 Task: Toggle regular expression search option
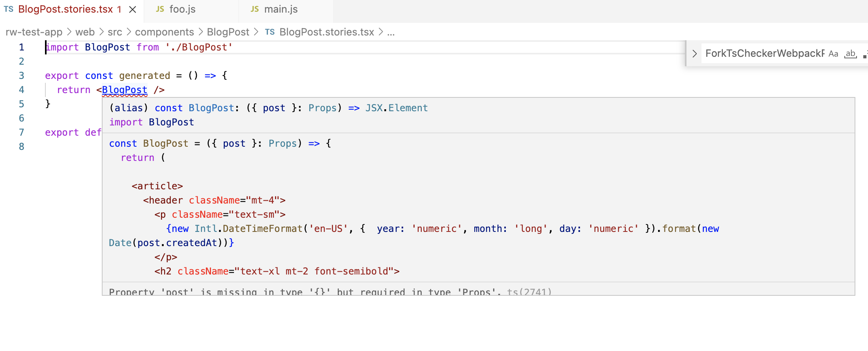click(865, 54)
